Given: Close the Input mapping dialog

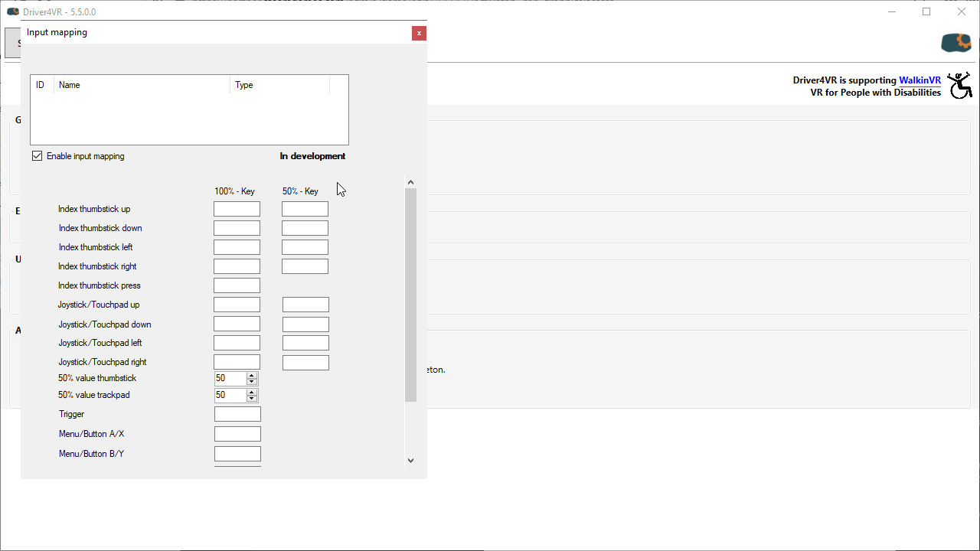Looking at the screenshot, I should pyautogui.click(x=419, y=33).
